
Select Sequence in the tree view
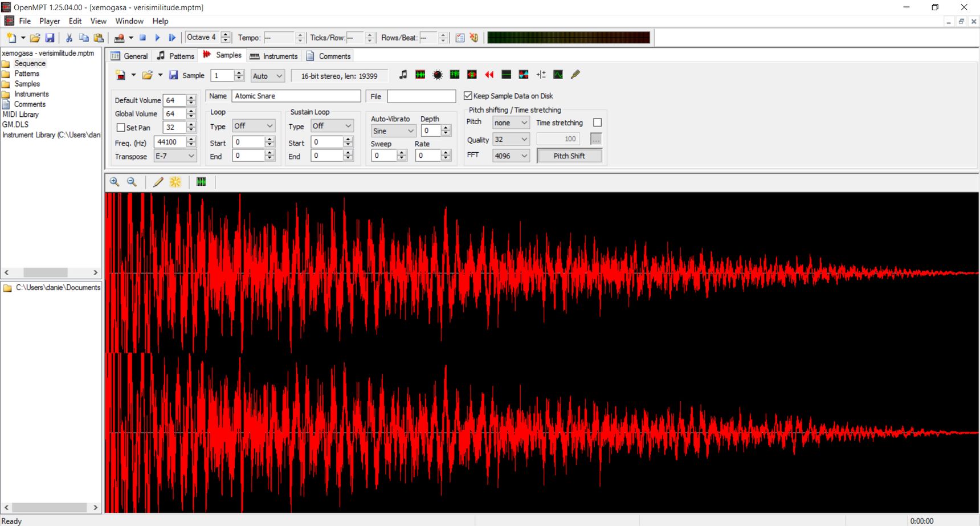click(30, 63)
